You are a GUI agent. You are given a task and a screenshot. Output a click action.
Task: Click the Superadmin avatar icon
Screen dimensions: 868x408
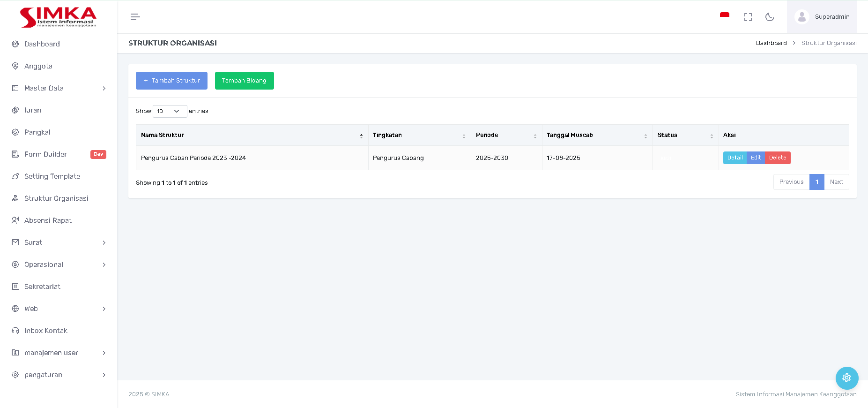801,17
